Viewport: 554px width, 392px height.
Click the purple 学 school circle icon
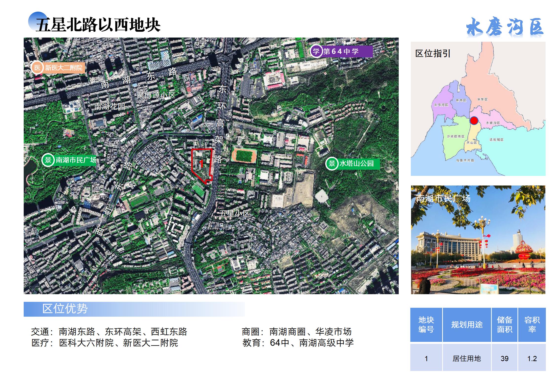point(316,51)
